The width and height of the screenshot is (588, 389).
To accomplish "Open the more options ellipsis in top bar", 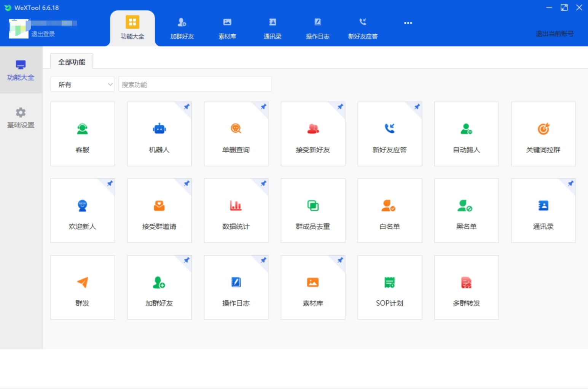I will [x=408, y=23].
